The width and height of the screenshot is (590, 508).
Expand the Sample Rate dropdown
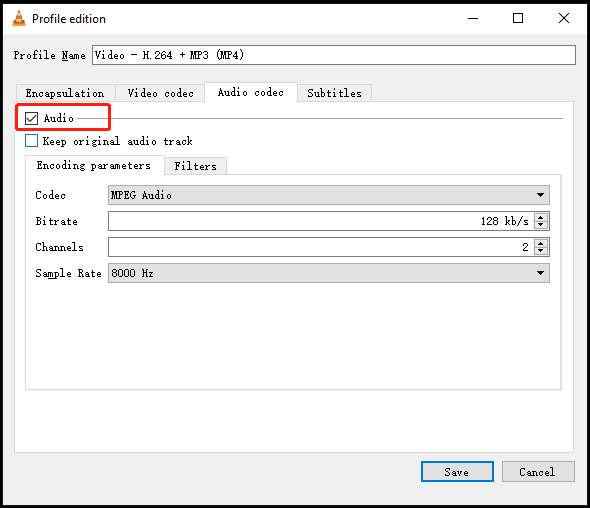coord(328,273)
